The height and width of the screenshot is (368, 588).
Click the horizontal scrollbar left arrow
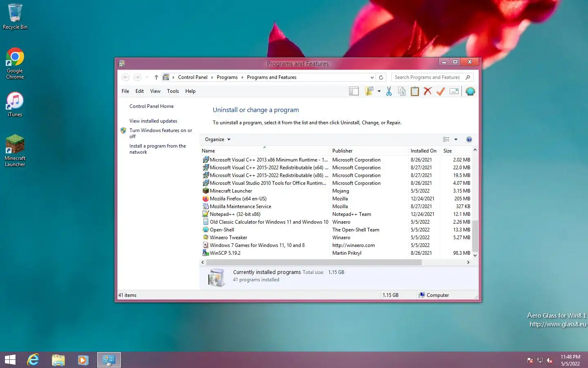(203, 263)
